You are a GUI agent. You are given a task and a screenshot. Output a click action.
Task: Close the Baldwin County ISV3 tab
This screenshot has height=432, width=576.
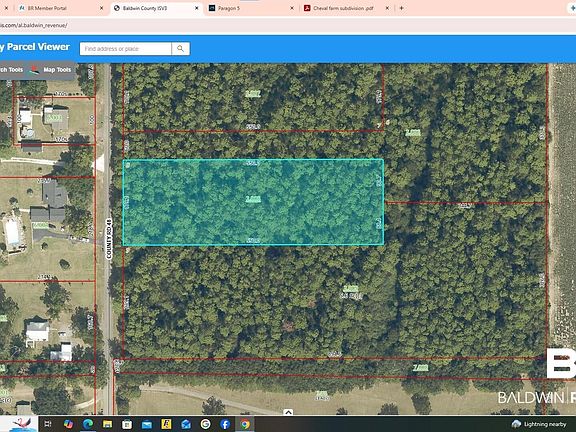point(197,8)
